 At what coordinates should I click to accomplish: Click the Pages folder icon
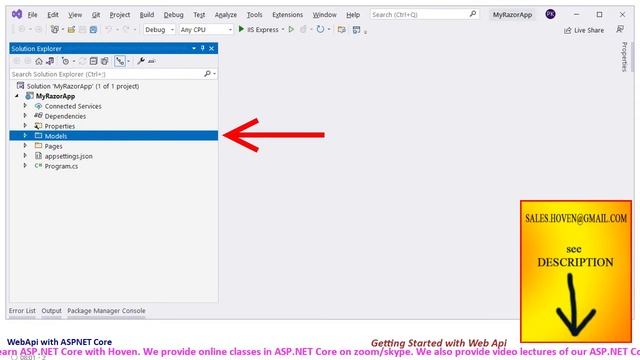click(x=38, y=146)
